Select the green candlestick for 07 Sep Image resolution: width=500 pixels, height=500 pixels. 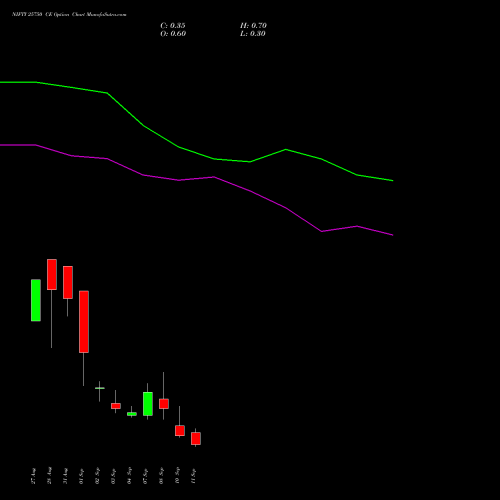(148, 404)
